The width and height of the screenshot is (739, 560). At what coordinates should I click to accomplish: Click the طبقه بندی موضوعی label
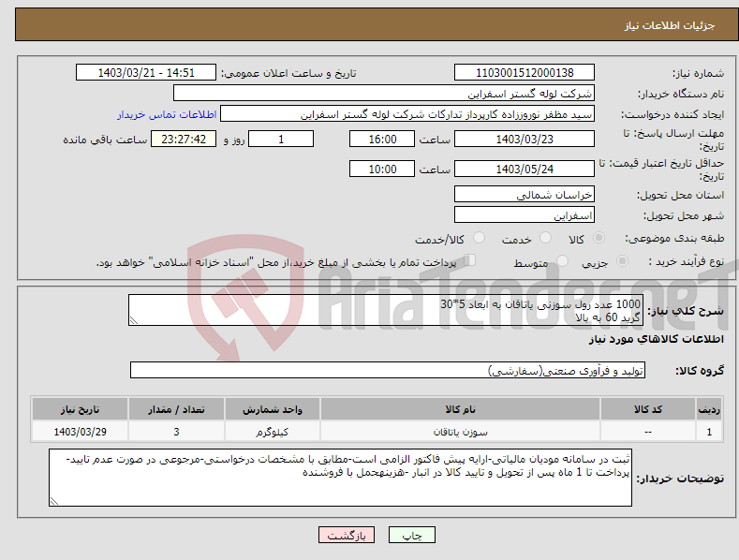(x=674, y=239)
